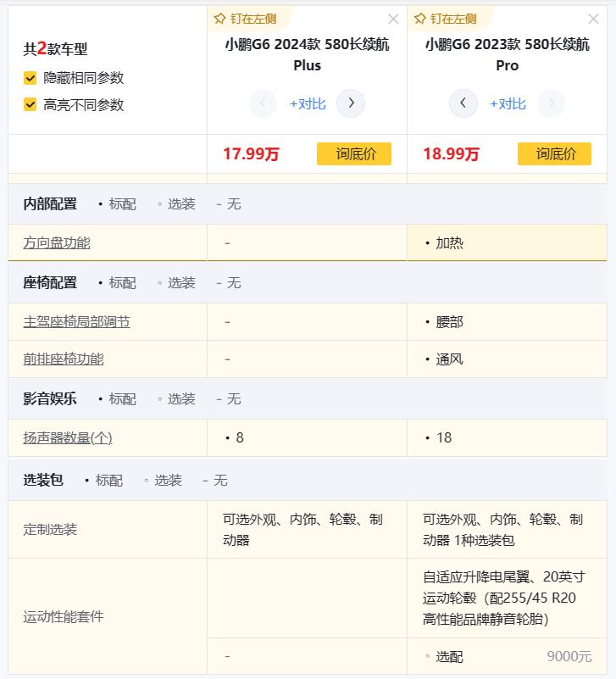616x679 pixels.
Task: Open the 前排座椅功能 parameter link
Action: (x=64, y=359)
